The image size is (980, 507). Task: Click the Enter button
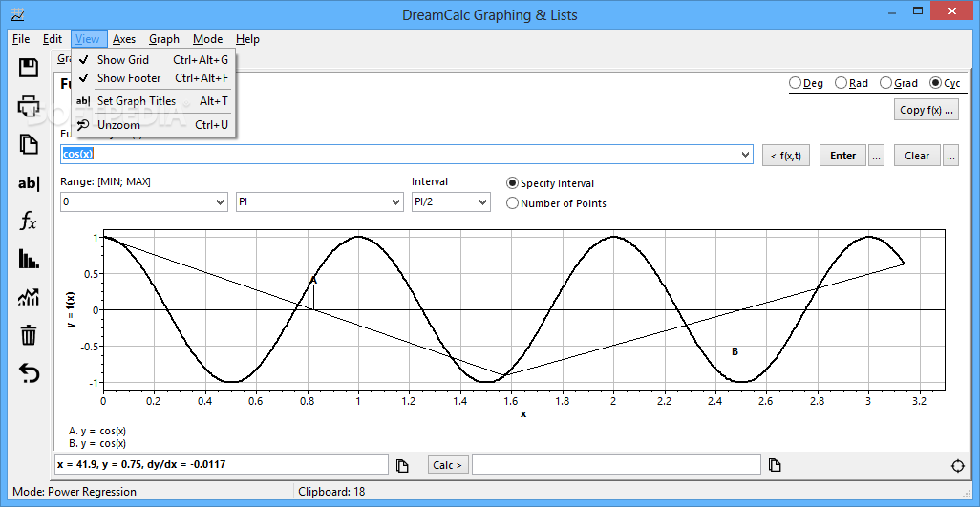842,156
